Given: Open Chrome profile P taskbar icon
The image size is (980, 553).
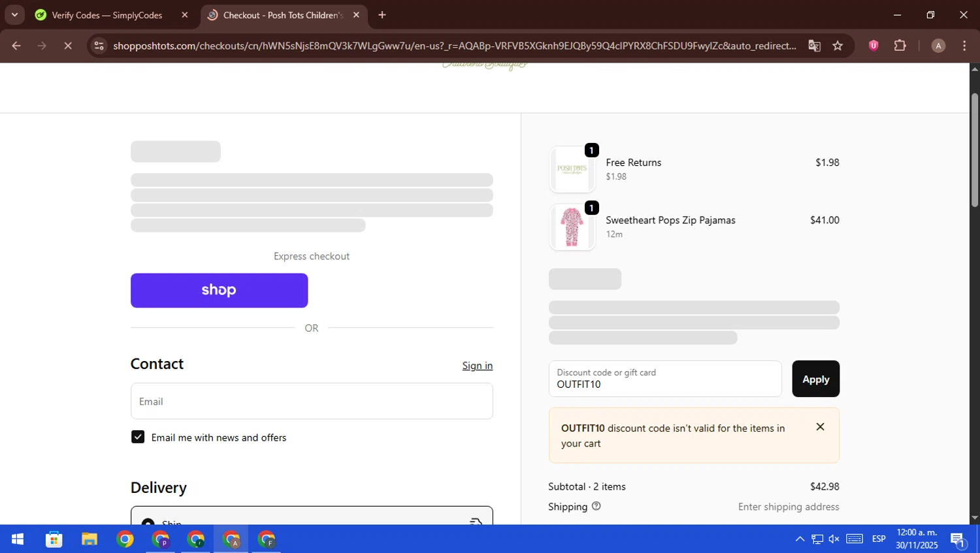Looking at the screenshot, I should pos(160,539).
